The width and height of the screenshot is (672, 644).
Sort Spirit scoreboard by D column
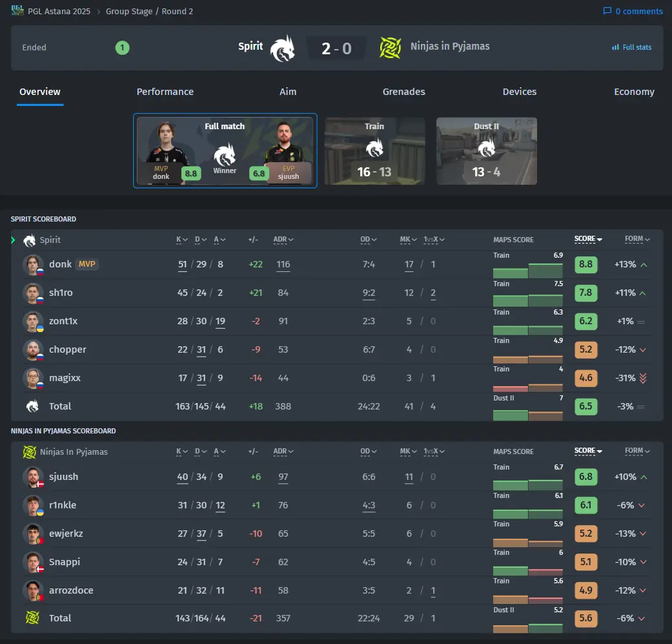201,240
